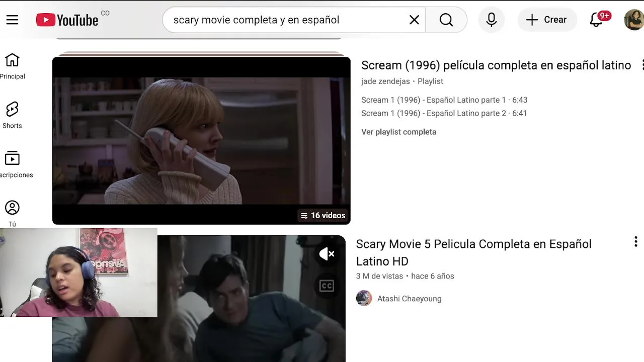Go to the YouTube home logo
This screenshot has height=362, width=644.
coord(67,20)
